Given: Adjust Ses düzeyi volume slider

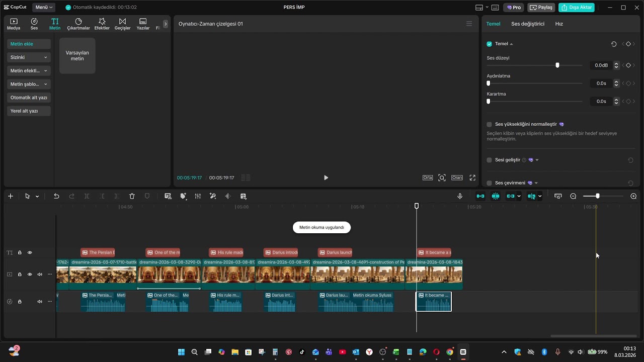Looking at the screenshot, I should point(557,65).
